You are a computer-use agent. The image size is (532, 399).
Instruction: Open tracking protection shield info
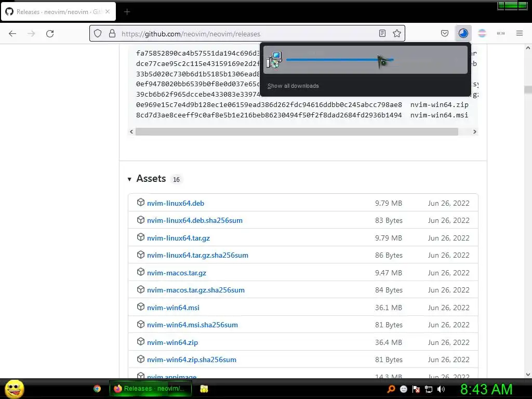pyautogui.click(x=98, y=34)
